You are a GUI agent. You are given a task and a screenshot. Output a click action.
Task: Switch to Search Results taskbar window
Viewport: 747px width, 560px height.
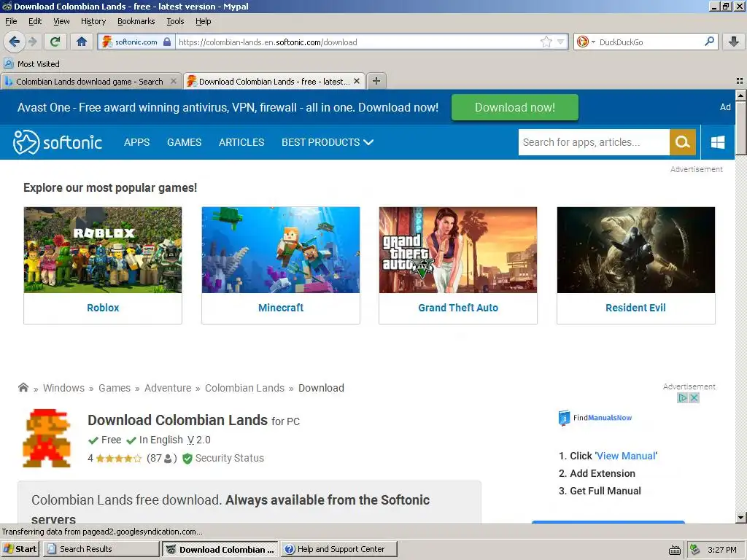[x=101, y=549]
